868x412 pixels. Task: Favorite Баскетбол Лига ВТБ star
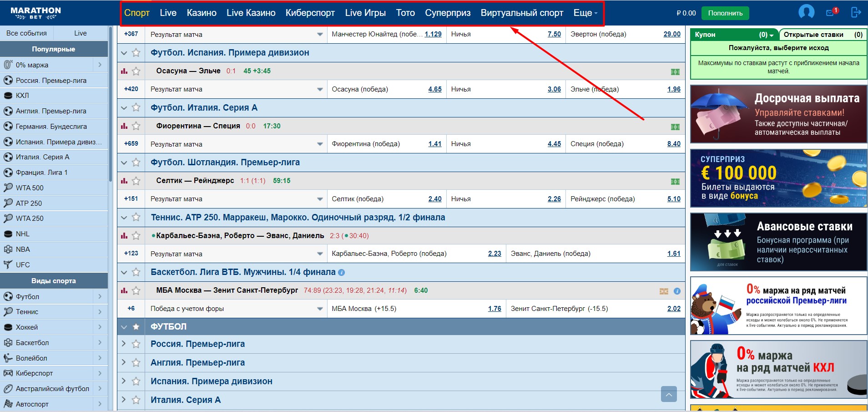(x=136, y=272)
